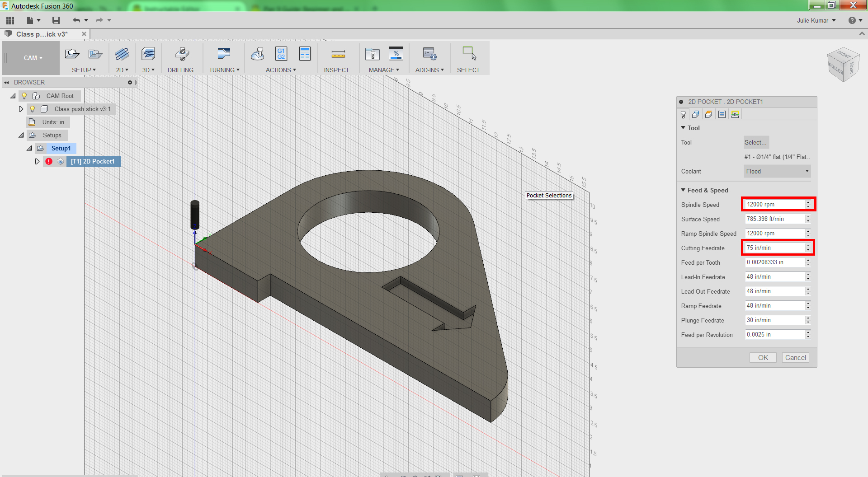Collapse the CAM Root tree node

13,96
